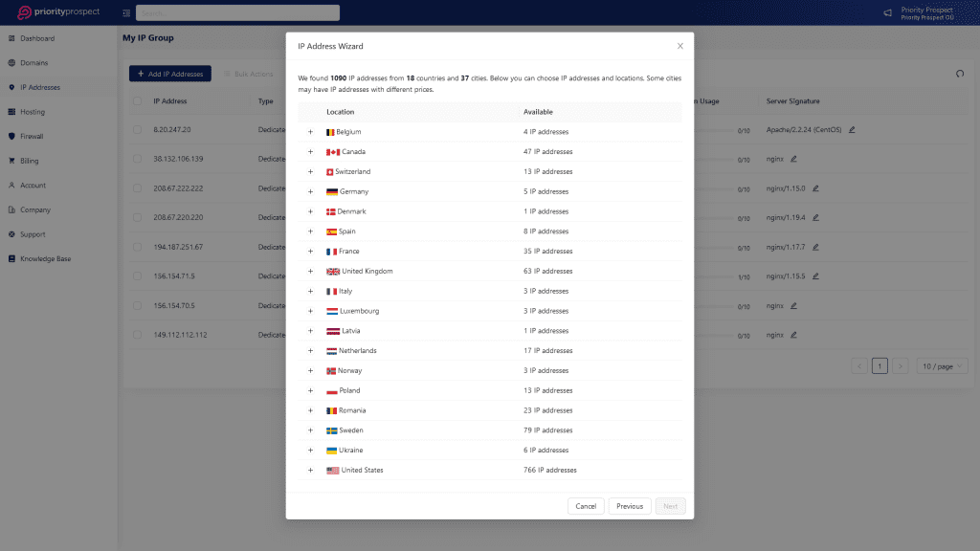Image resolution: width=980 pixels, height=551 pixels.
Task: Open the Hosting section icon
Action: pyautogui.click(x=13, y=112)
